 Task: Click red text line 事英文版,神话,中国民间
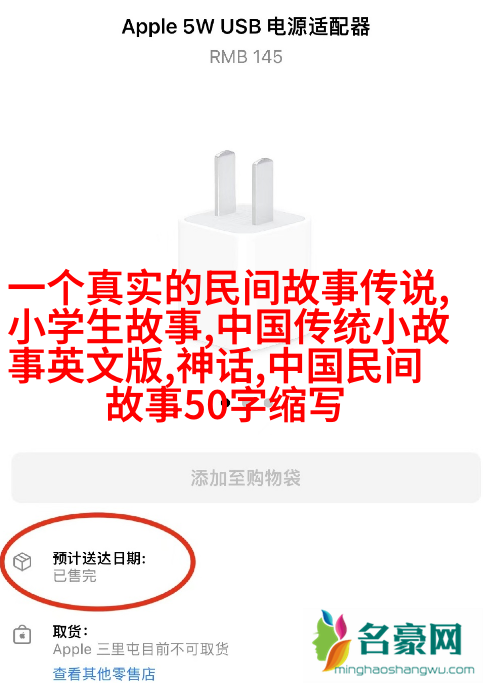pos(215,365)
